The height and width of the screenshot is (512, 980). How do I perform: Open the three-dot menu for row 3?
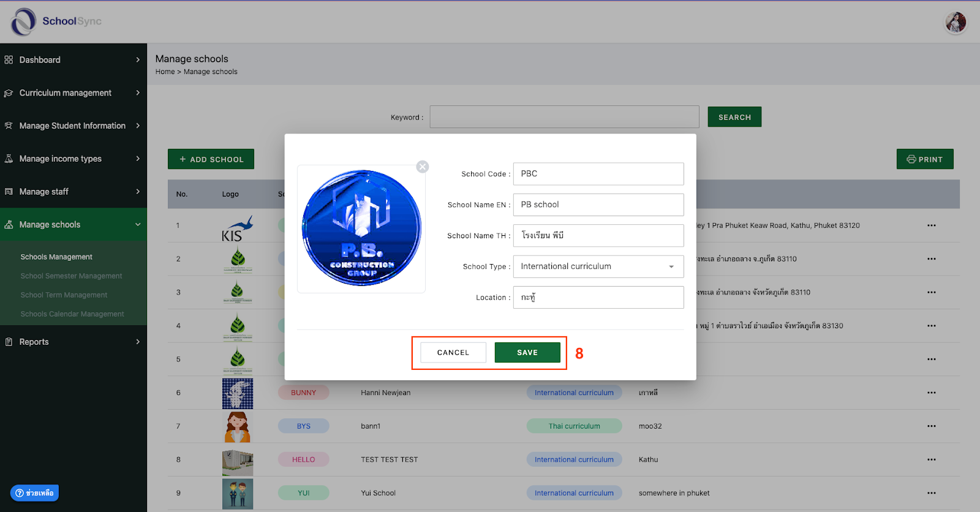pos(932,292)
